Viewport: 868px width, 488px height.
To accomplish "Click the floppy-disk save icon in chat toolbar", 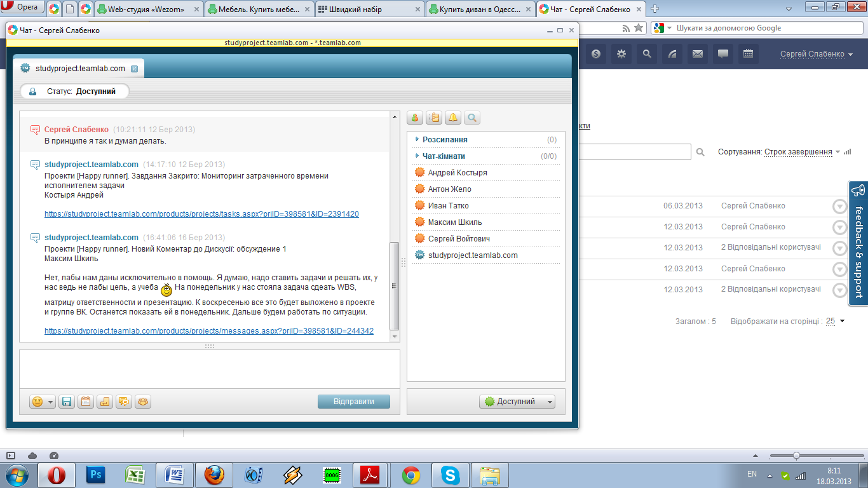I will tap(67, 402).
